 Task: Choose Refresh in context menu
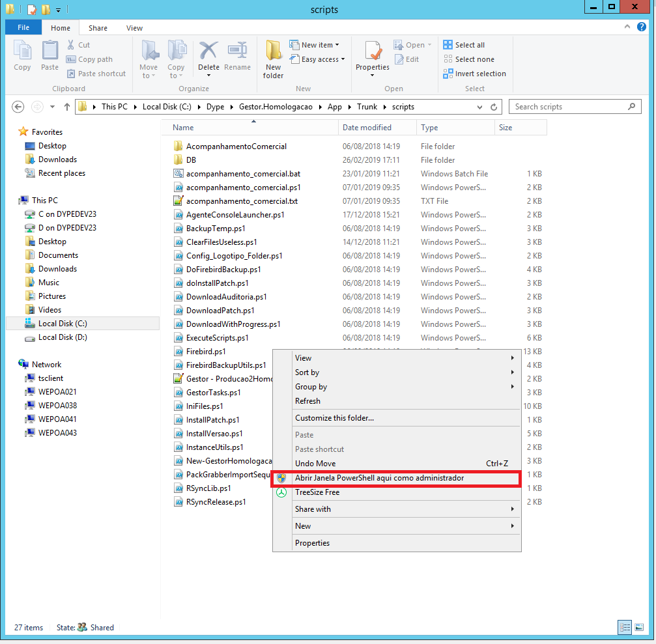[x=397, y=402]
